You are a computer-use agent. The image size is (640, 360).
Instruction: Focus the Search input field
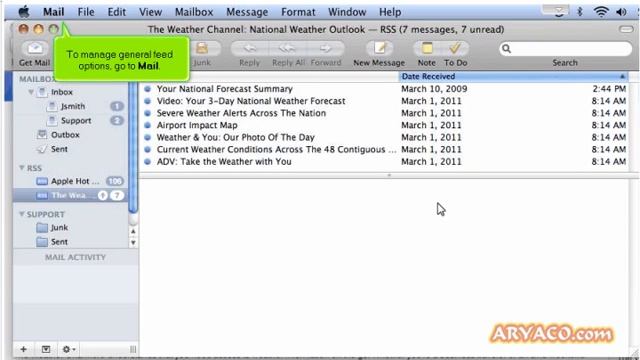(x=565, y=49)
